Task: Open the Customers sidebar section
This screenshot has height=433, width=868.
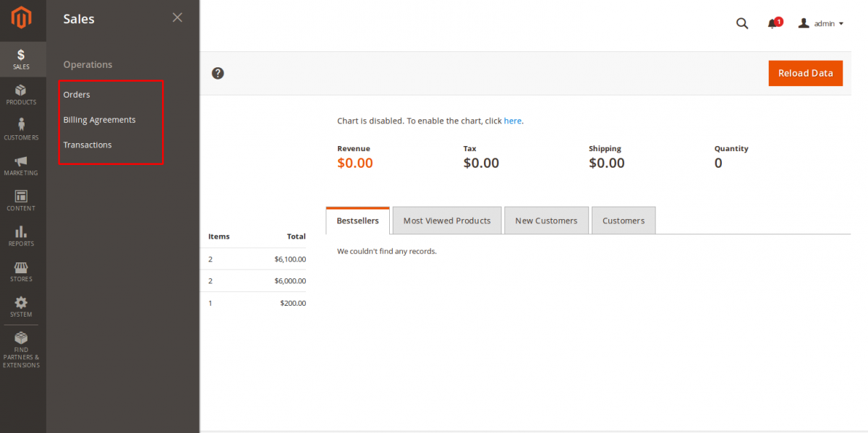Action: (22, 129)
